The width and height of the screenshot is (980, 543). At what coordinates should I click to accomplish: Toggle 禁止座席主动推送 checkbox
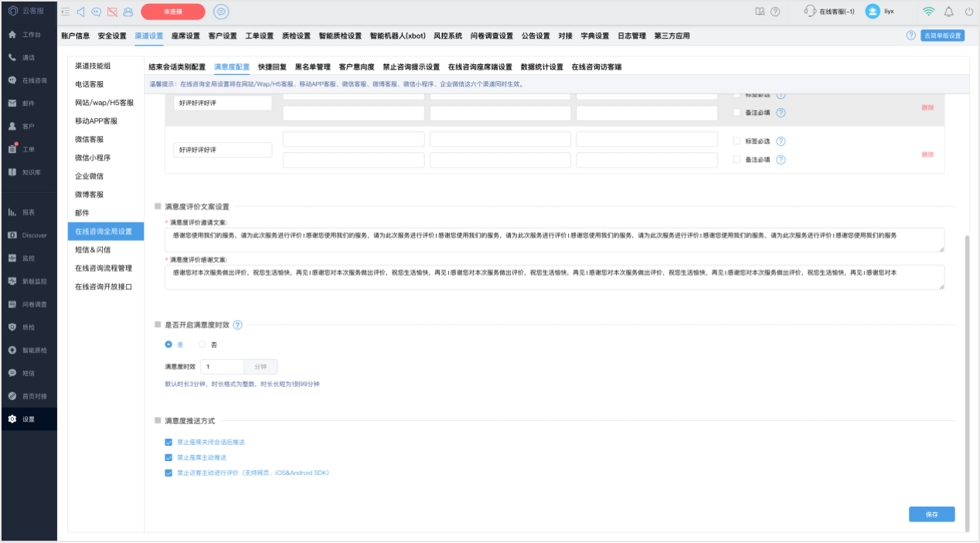tap(168, 457)
